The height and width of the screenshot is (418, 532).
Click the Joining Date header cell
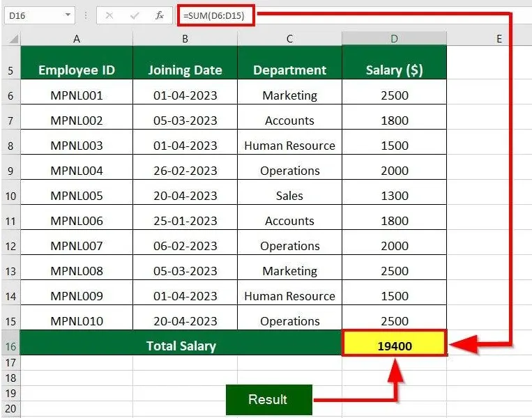point(185,63)
